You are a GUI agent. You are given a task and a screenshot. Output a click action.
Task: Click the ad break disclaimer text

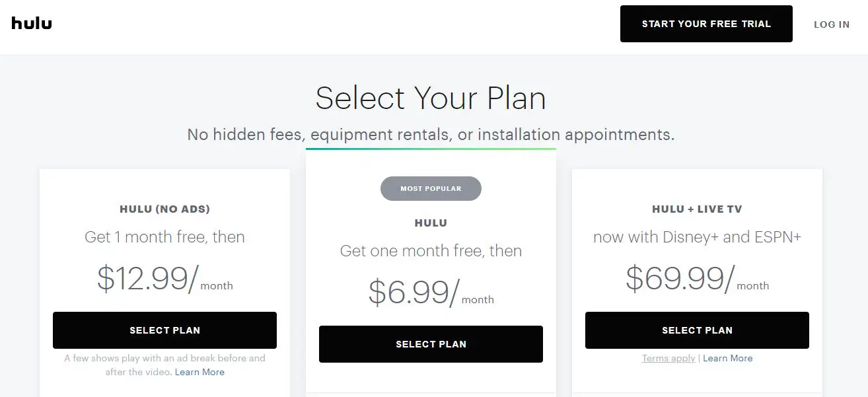pos(164,365)
